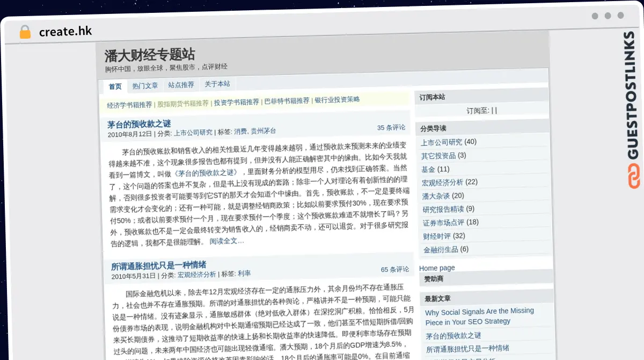The width and height of the screenshot is (644, 360).
Task: Click the 利率 tag link
Action: [x=244, y=273]
